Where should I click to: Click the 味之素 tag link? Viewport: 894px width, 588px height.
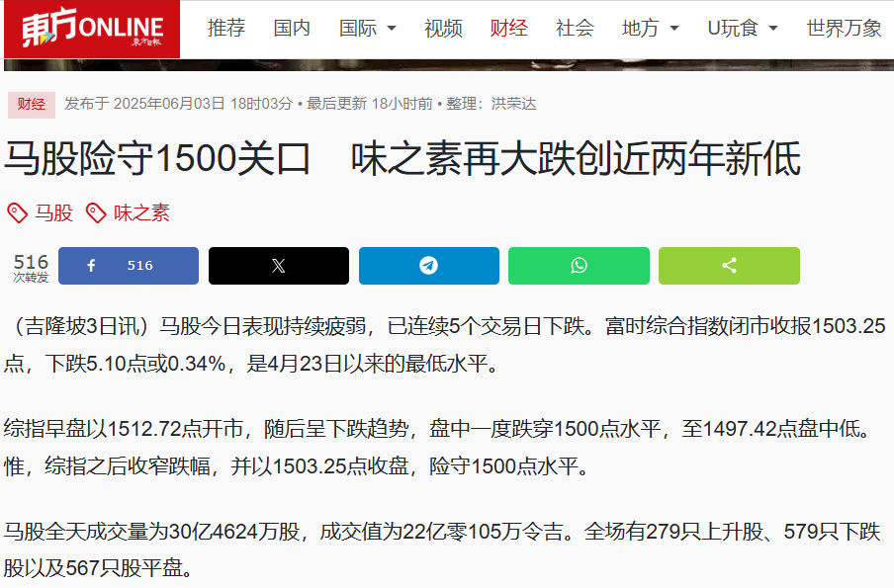click(x=142, y=213)
